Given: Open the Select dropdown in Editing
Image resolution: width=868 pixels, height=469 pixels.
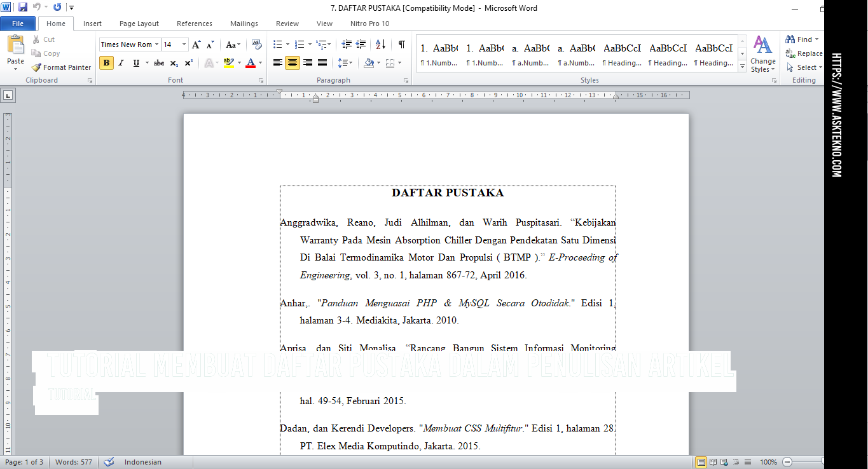Looking at the screenshot, I should tap(804, 67).
